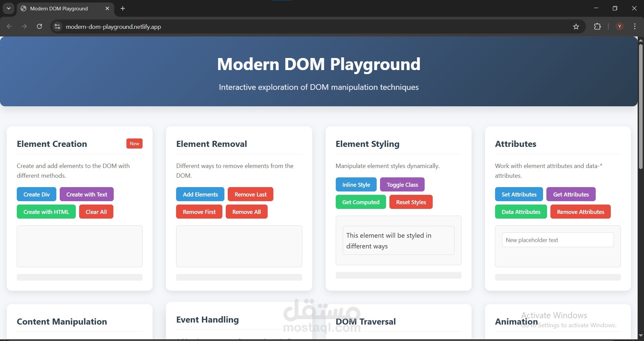Select the Modern DOM Playground tab
Image resolution: width=644 pixels, height=341 pixels.
(60, 8)
